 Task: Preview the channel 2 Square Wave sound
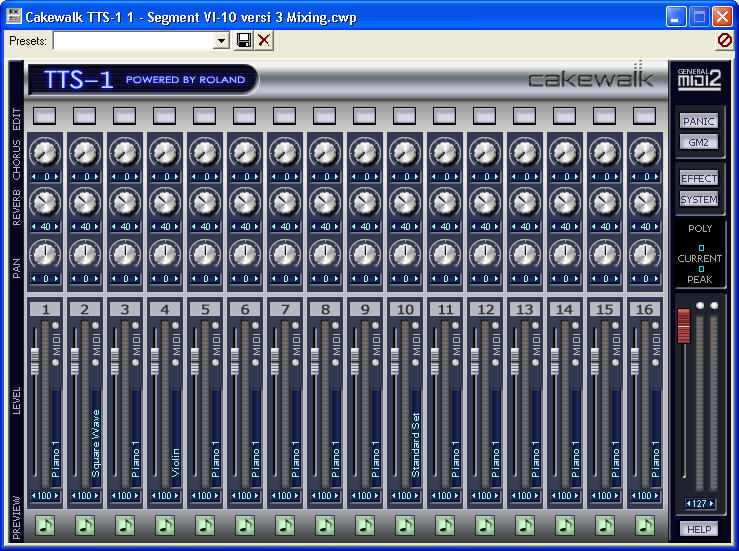pyautogui.click(x=85, y=525)
